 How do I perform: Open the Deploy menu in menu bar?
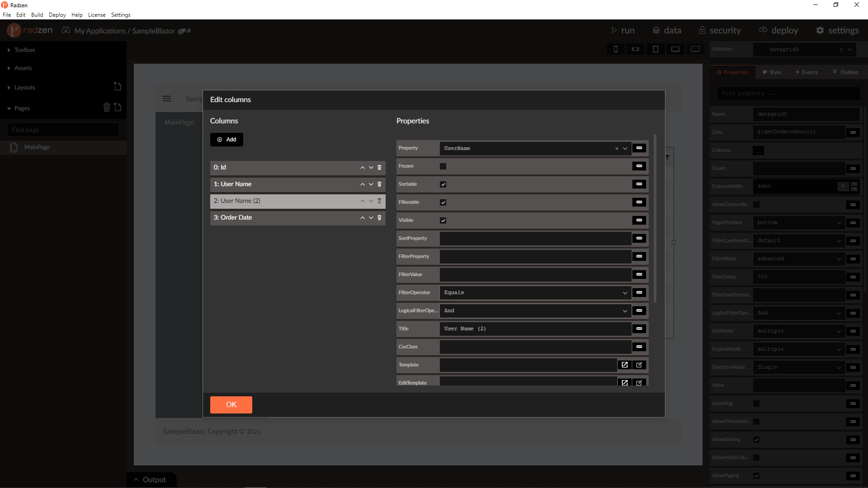coord(57,15)
